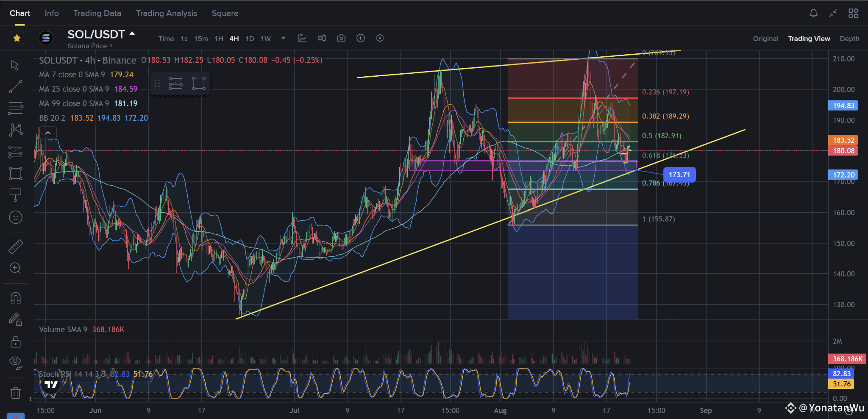Screen dimensions: 868x419
Task: Toggle the magnet snap mode
Action: click(x=16, y=298)
